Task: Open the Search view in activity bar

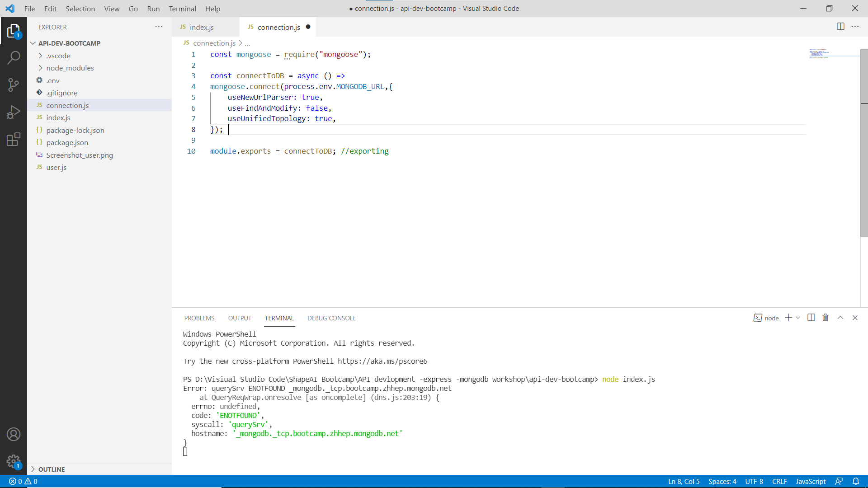Action: 14,57
